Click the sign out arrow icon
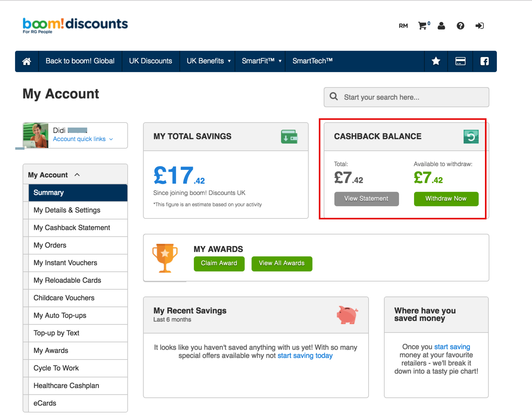The width and height of the screenshot is (532, 420). pos(479,26)
